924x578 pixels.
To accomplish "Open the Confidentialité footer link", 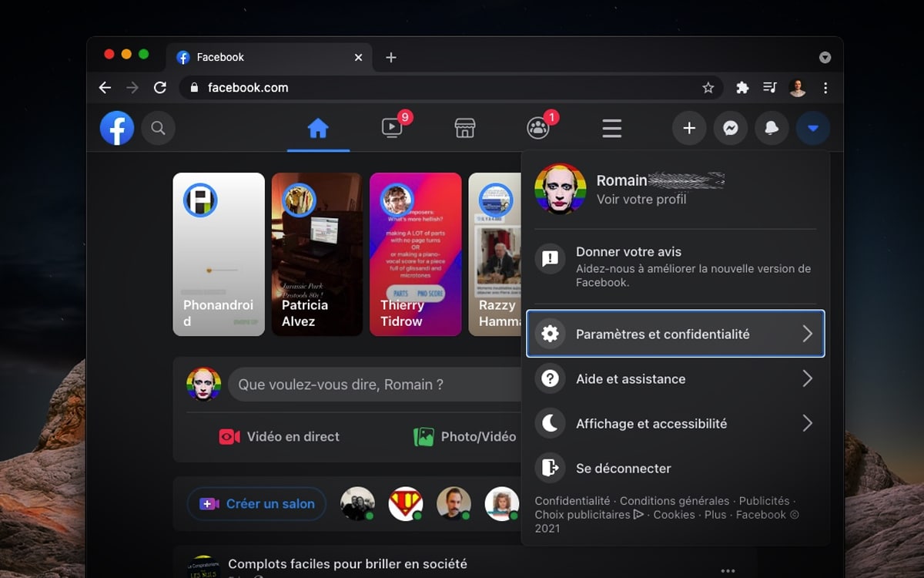I will [x=572, y=501].
